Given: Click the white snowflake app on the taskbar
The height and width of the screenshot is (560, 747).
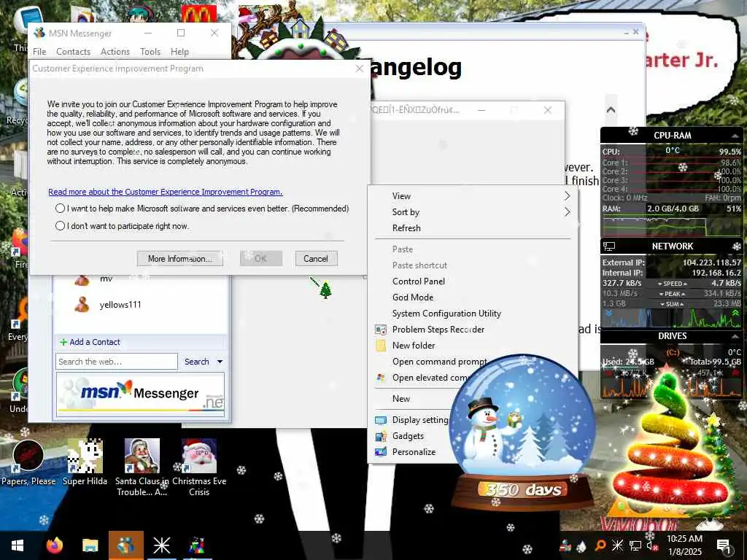Looking at the screenshot, I should (x=161, y=545).
